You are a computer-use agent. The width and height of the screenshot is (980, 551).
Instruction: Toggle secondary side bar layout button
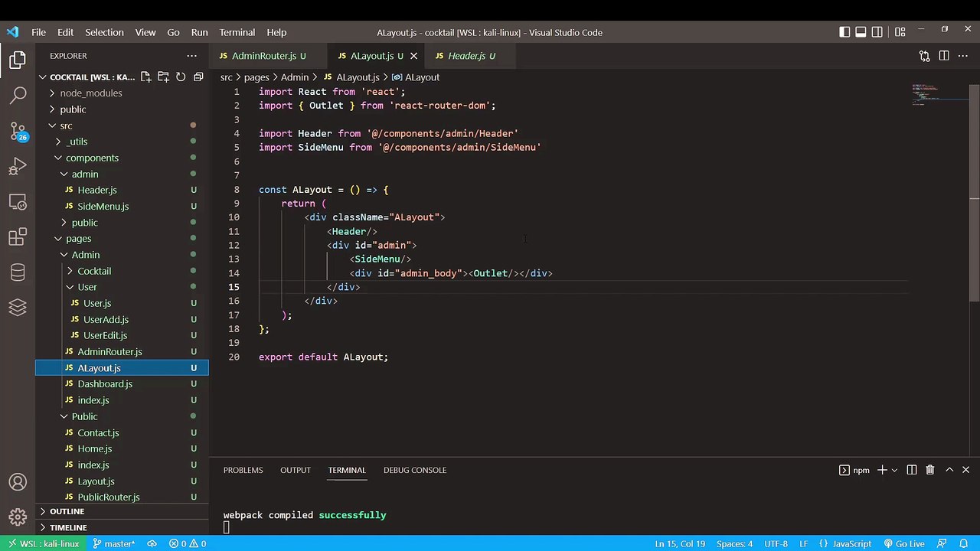coord(877,32)
